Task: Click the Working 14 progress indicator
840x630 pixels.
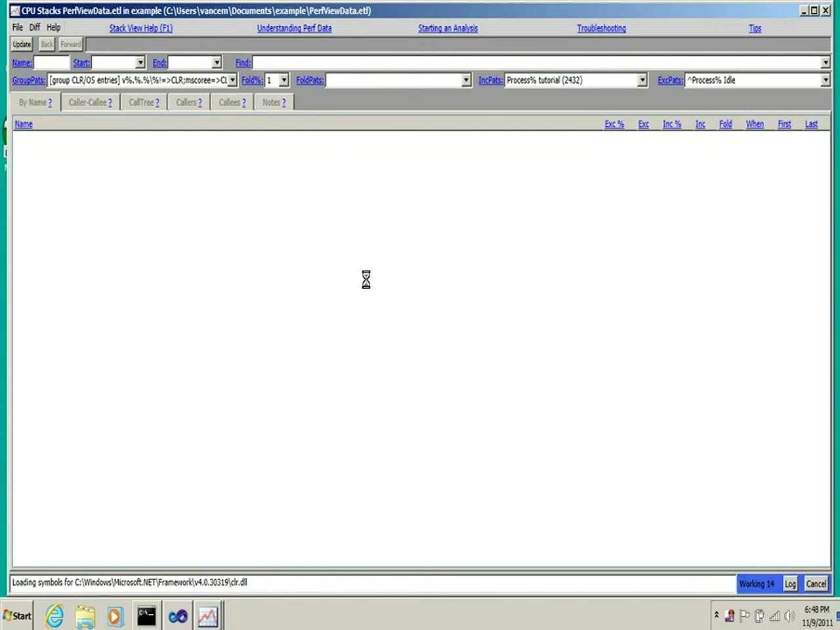Action: pos(757,583)
